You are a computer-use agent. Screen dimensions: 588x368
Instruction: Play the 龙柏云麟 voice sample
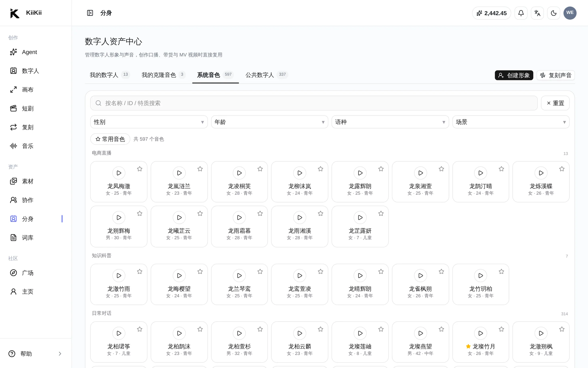[300, 333]
